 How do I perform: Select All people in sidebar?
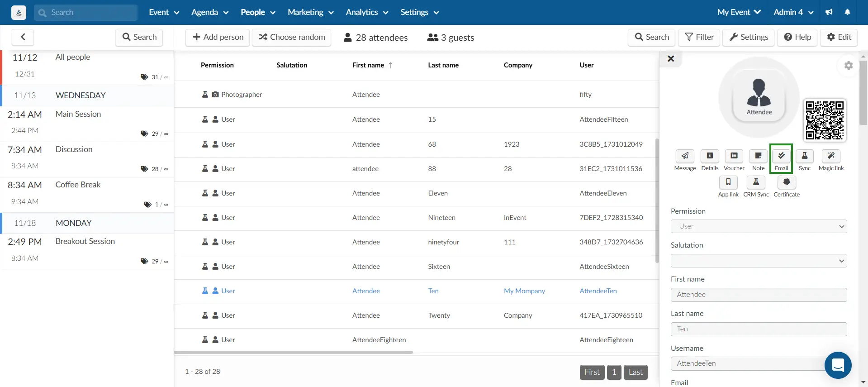point(87,67)
